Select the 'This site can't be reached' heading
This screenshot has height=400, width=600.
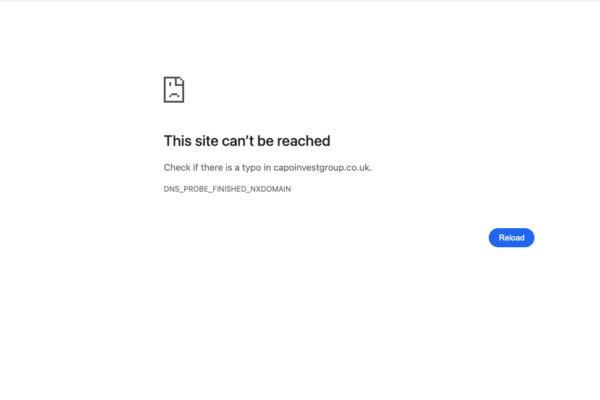coord(247,141)
